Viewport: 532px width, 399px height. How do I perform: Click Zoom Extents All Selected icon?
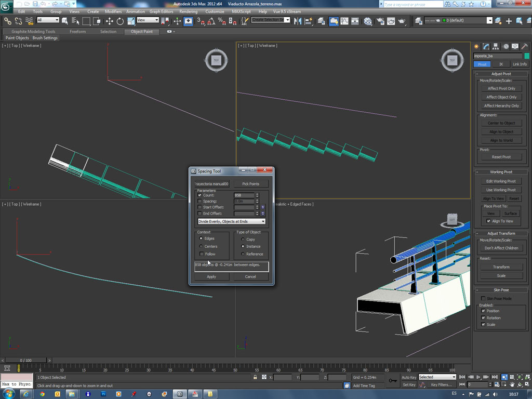tap(527, 377)
